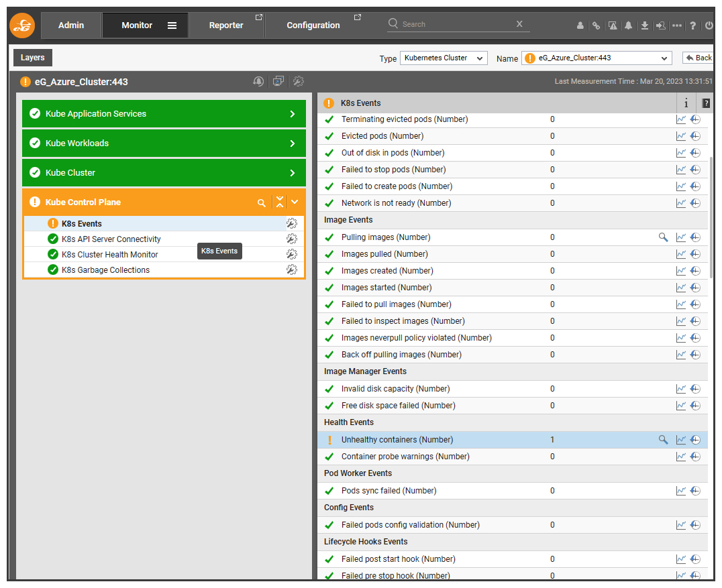This screenshot has height=588, width=722.
Task: Open the Monitor tab
Action: pos(137,25)
